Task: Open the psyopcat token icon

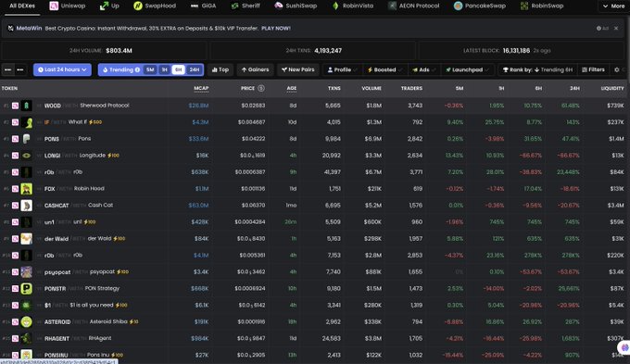Action: 27,272
